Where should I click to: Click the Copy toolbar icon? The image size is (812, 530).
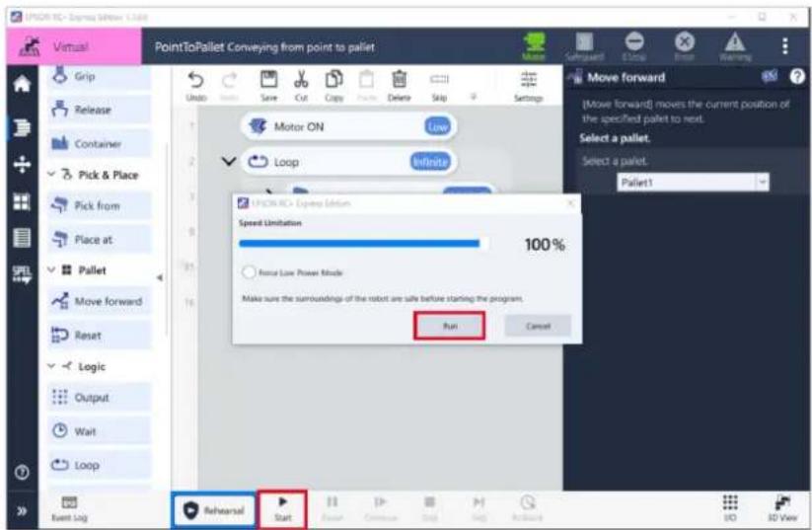tap(334, 86)
